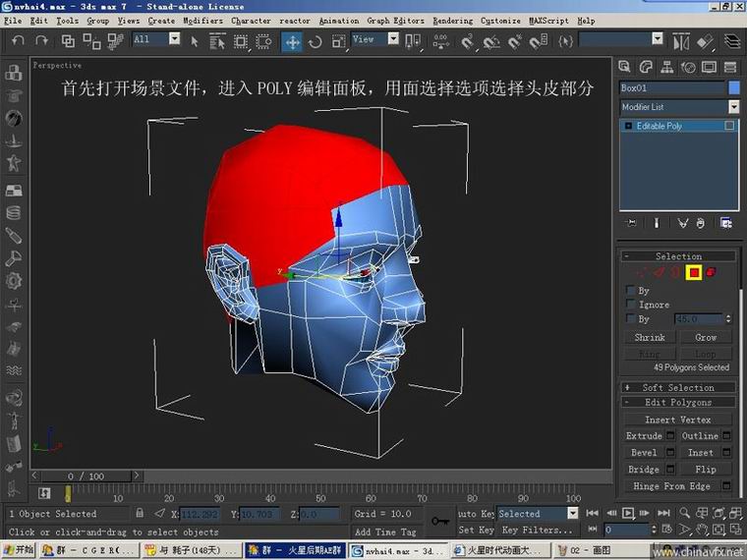Open the File menu
Viewport: 747px width, 560px height.
[x=13, y=21]
